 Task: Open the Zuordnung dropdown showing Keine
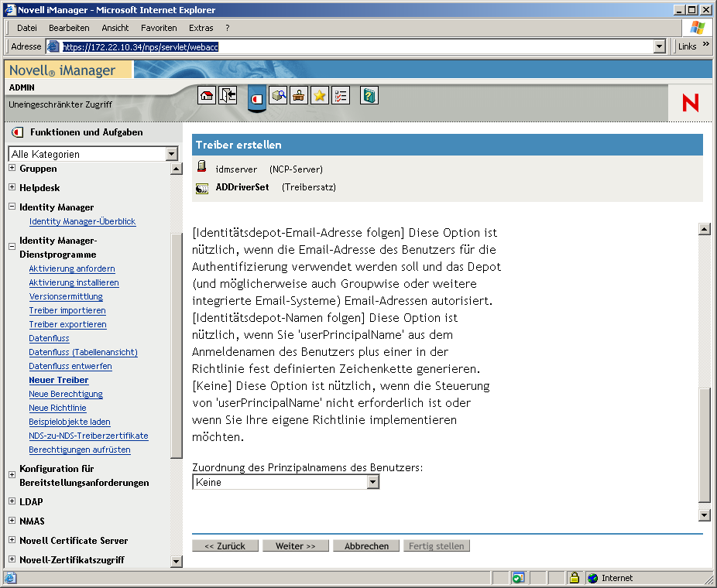373,481
